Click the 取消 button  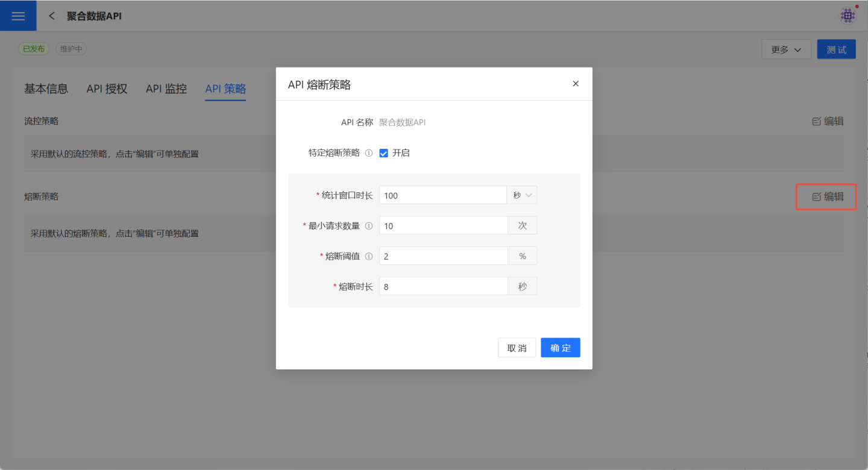[x=517, y=348]
